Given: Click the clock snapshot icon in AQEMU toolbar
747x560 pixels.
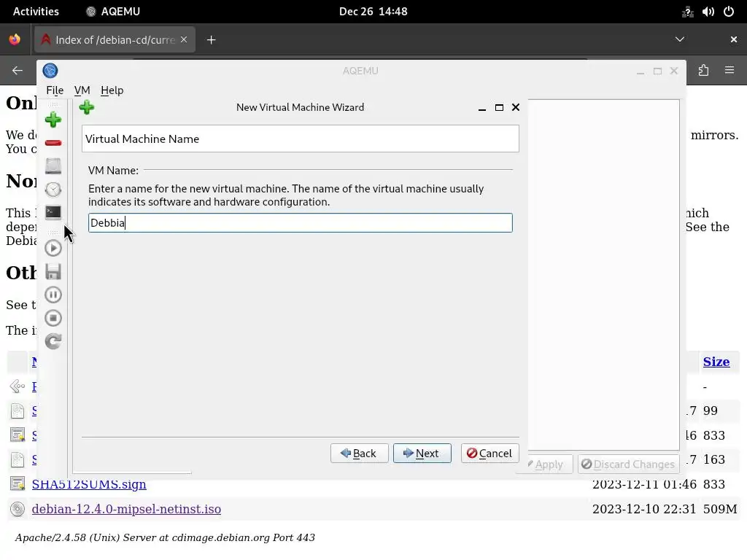Looking at the screenshot, I should coord(53,190).
